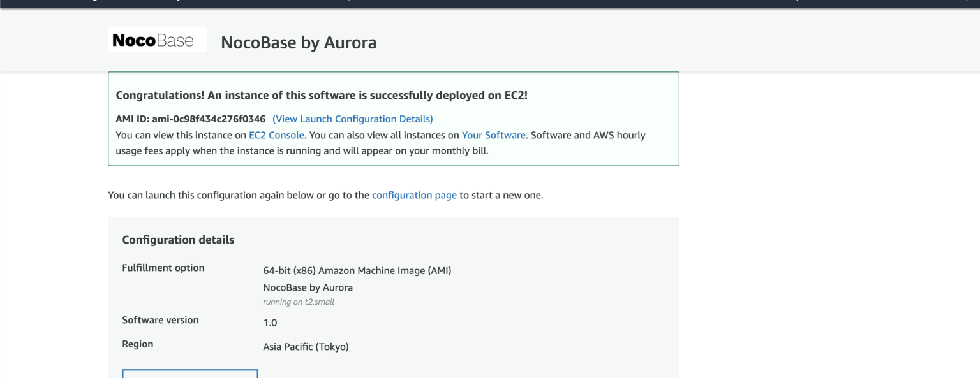The image size is (980, 378).
Task: Visit the configuration page link
Action: coord(414,195)
